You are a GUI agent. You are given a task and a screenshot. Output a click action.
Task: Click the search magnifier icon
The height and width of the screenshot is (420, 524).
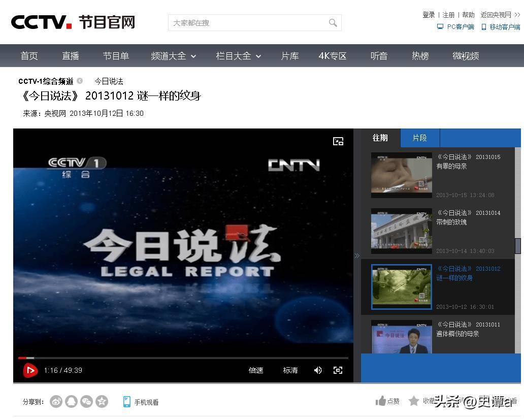point(333,23)
